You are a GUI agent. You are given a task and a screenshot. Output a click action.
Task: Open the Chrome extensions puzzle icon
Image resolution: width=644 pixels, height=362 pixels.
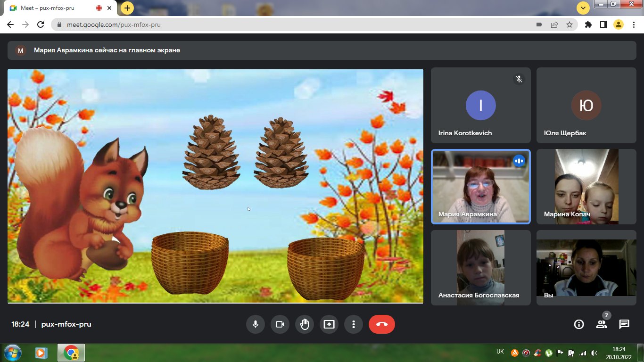point(588,25)
